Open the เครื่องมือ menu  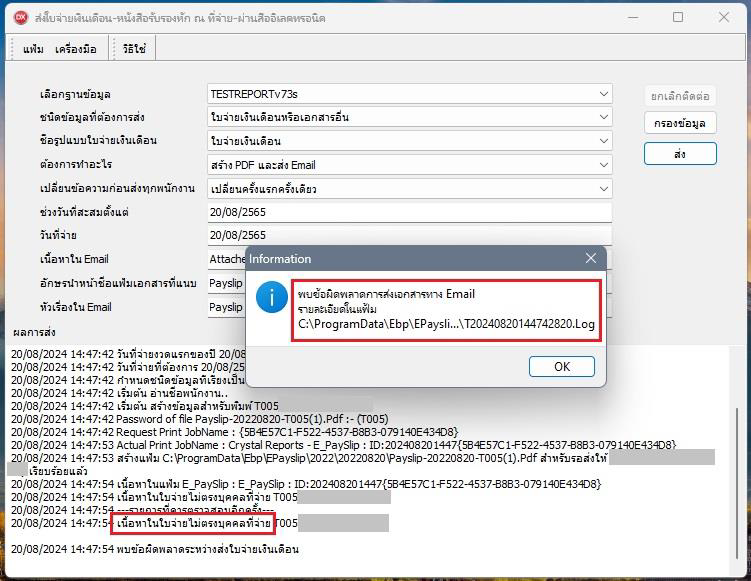point(76,48)
